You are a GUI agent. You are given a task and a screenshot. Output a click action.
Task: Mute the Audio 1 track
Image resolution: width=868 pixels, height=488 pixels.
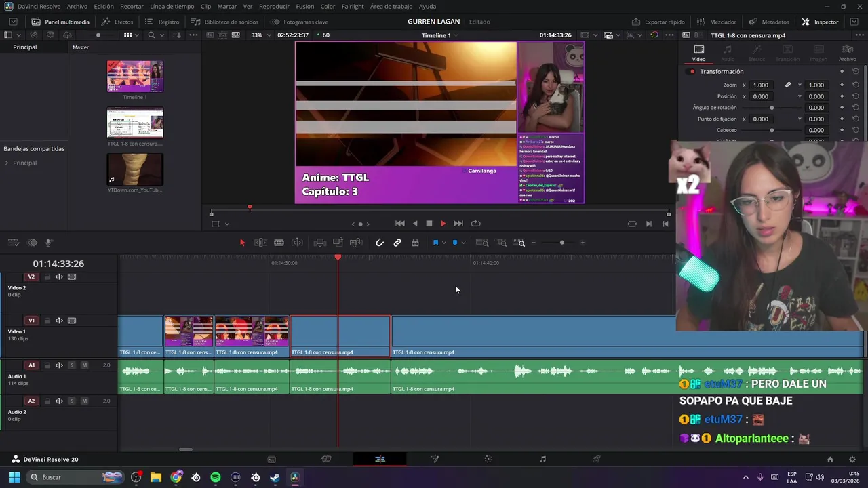(84, 365)
